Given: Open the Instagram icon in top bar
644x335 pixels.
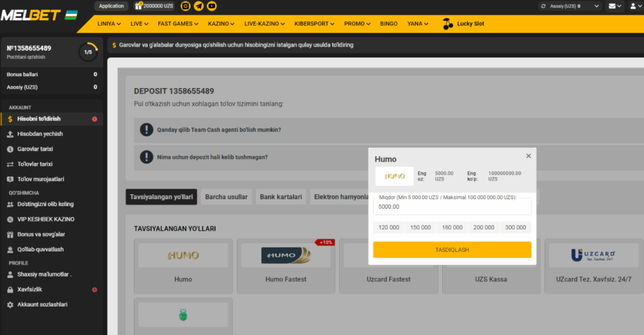Looking at the screenshot, I should point(186,6).
